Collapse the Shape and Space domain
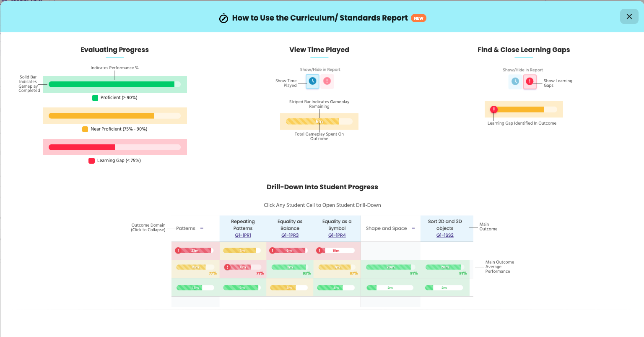644x337 pixels. click(413, 228)
